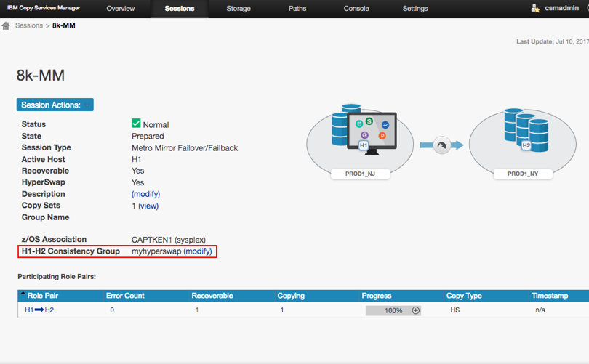589x364 pixels.
Task: Click the home icon in breadcrumb
Action: tap(6, 26)
